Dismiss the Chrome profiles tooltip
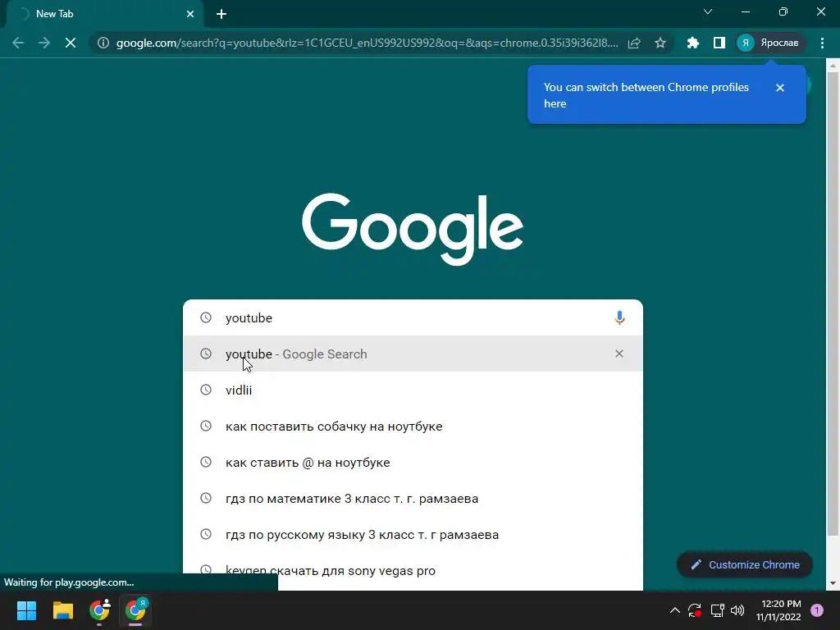 coord(780,87)
